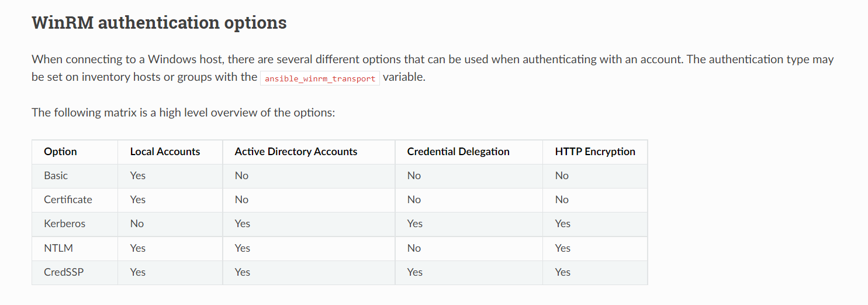Select the NTLM option row label
Viewport: 868px width, 305px height.
point(58,248)
